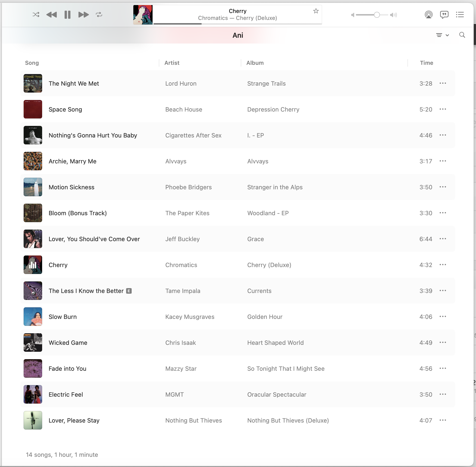The height and width of the screenshot is (467, 476).
Task: Open more options for Slow Burn
Action: click(443, 317)
